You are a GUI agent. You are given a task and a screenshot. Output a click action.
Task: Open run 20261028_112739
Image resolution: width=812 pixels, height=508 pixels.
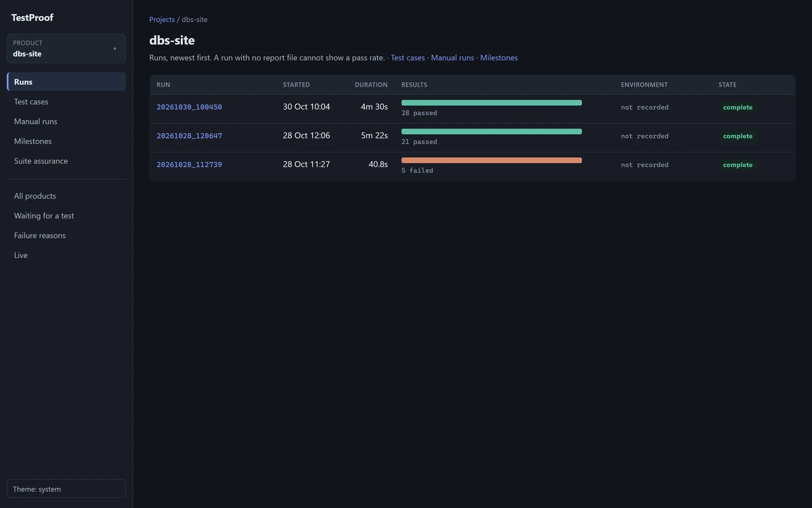[189, 165]
